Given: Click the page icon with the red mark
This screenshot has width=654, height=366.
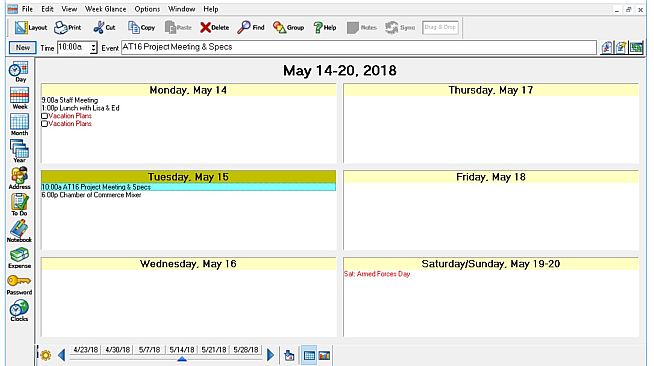Looking at the screenshot, I should point(607,48).
